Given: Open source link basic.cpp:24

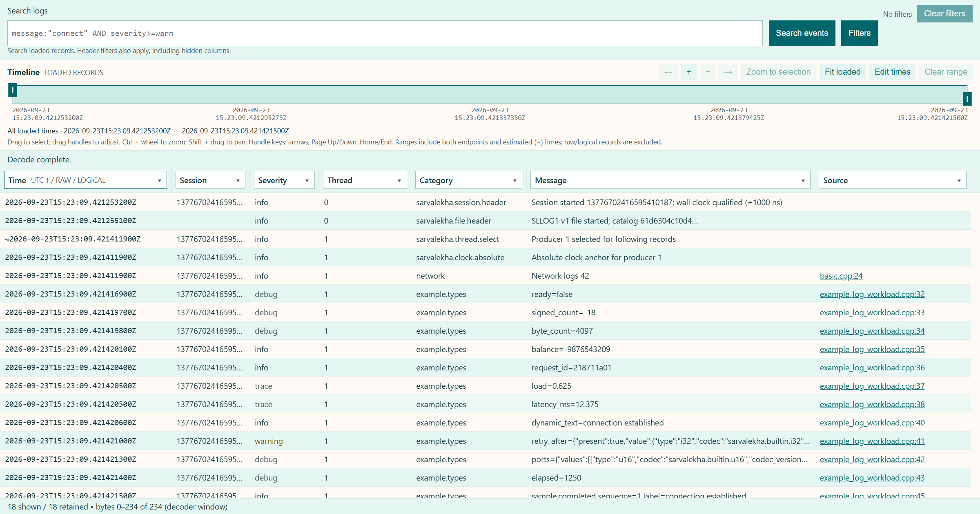Looking at the screenshot, I should tap(841, 276).
